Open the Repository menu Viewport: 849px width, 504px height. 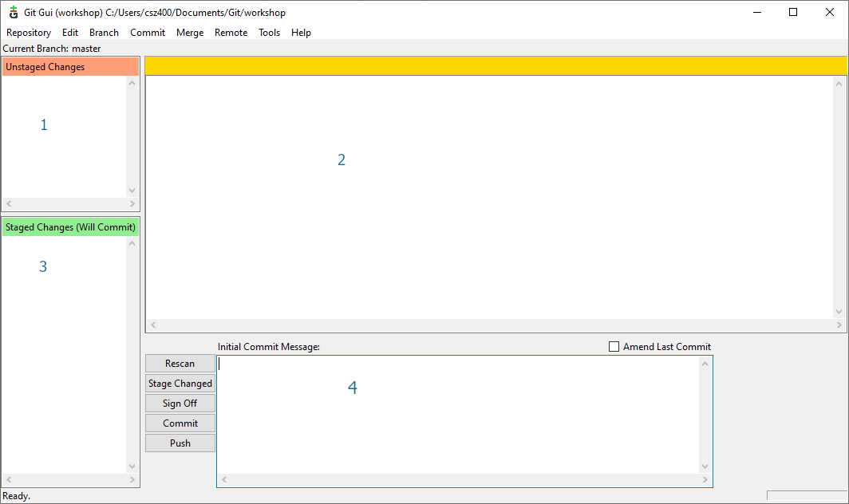[29, 33]
